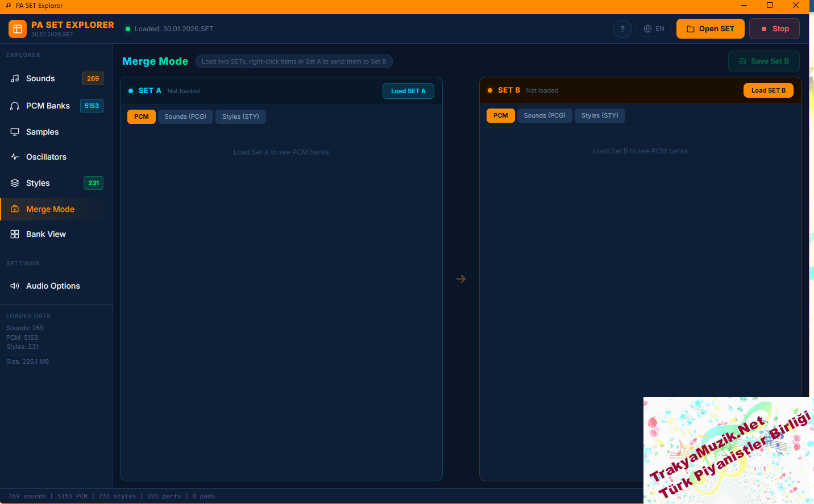
Task: Click the transfer arrow between sets
Action: (461, 279)
